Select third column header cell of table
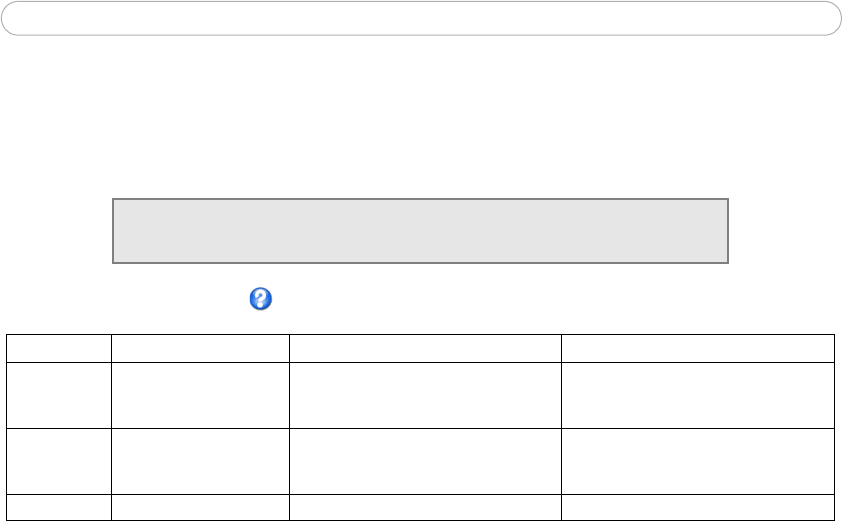The width and height of the screenshot is (842, 521). pyautogui.click(x=425, y=347)
